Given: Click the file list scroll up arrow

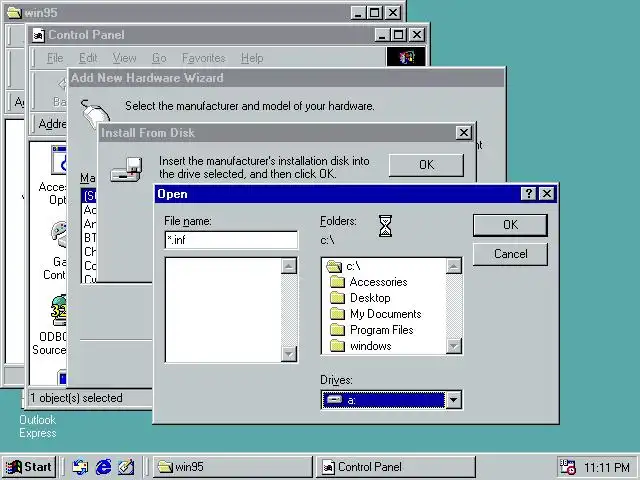Looking at the screenshot, I should point(289,266).
